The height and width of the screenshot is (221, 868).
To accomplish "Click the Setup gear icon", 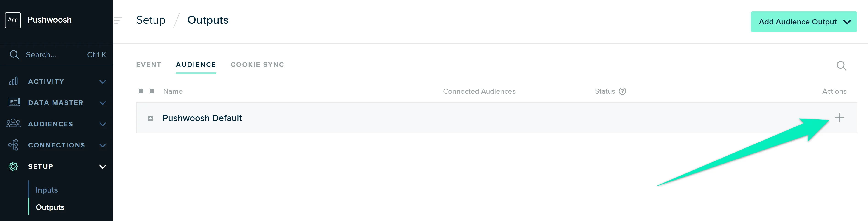I will pyautogui.click(x=13, y=166).
